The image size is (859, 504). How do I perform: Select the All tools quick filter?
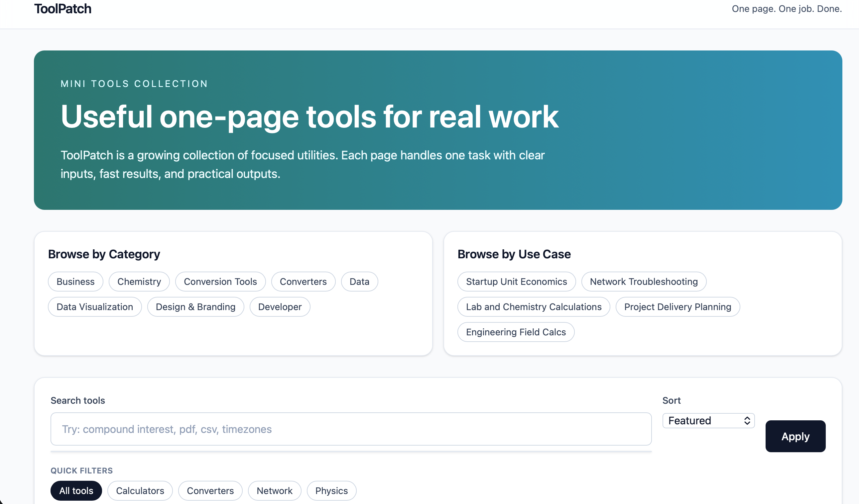click(x=76, y=490)
